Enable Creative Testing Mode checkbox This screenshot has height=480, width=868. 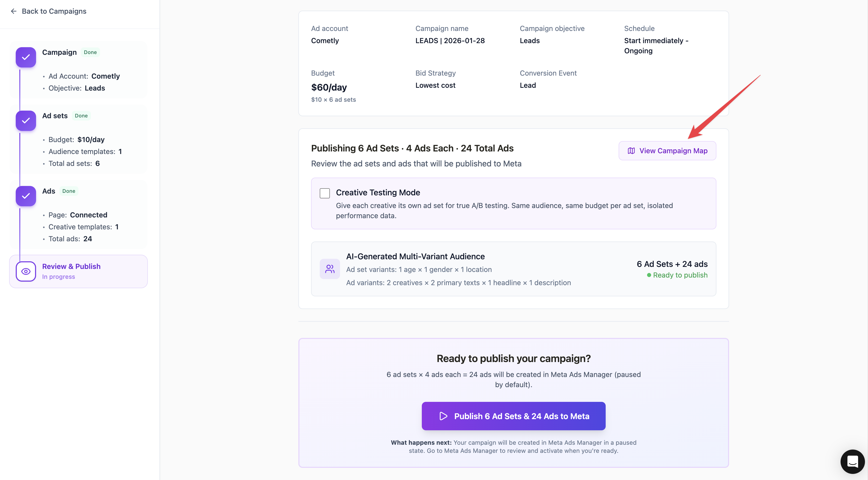(325, 193)
